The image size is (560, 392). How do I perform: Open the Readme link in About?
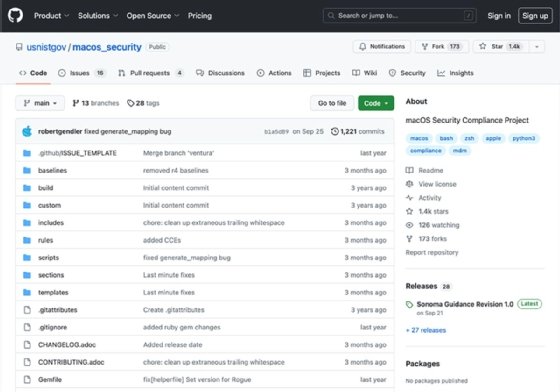click(425, 171)
